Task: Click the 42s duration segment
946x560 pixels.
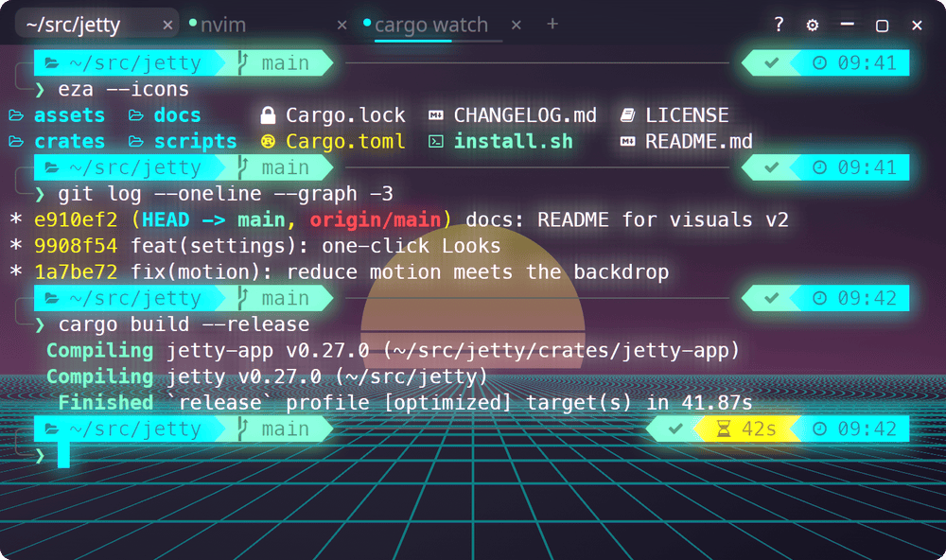Action: (x=747, y=429)
